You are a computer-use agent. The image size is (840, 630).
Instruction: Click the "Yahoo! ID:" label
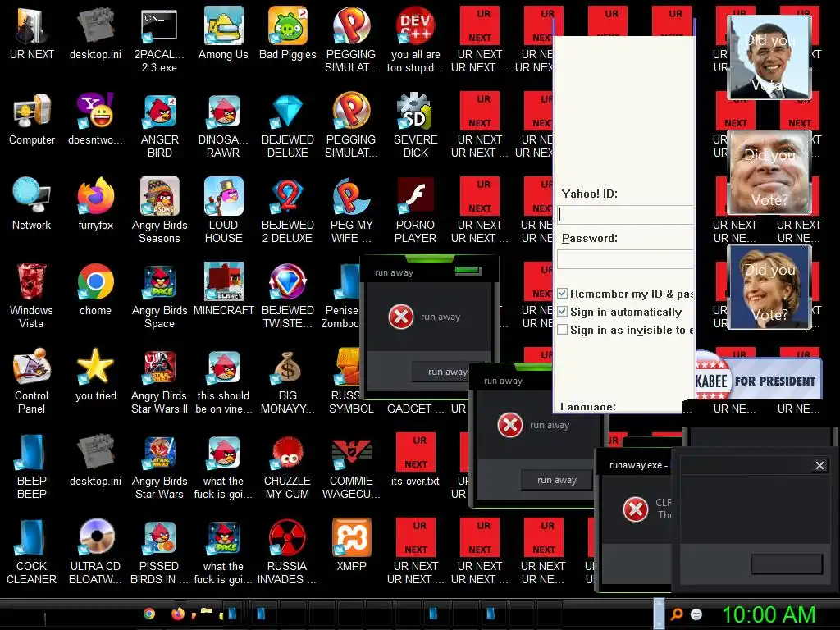coord(589,194)
